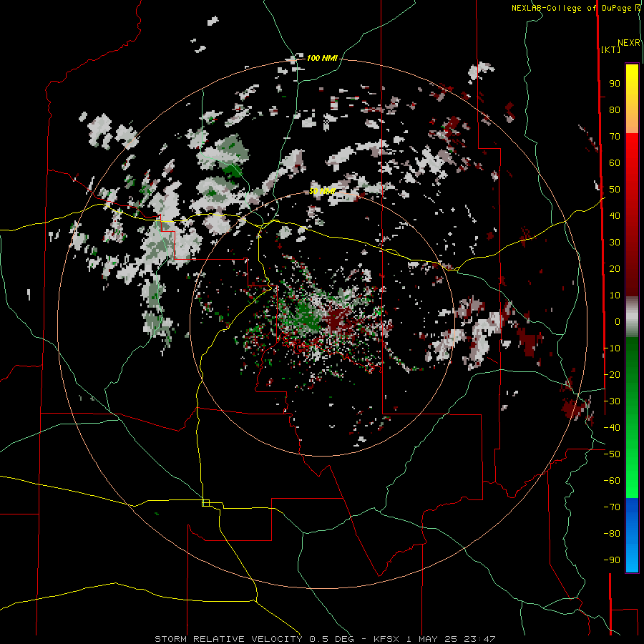
Task: Click the -40 value on the velocity scale
Action: click(612, 428)
